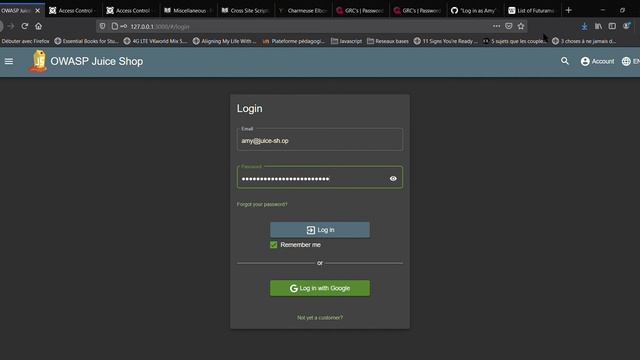Open the Plateforme pédagogi... bookmark
The height and width of the screenshot is (360, 640).
click(294, 41)
